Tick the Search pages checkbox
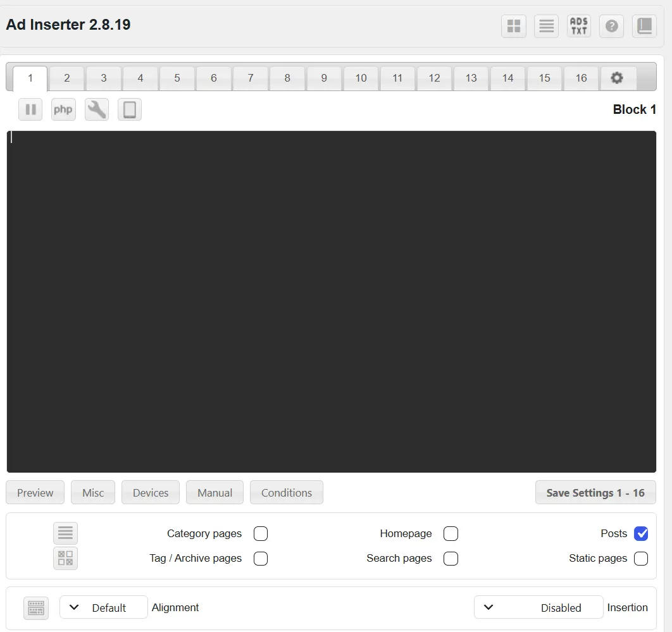Screen dimensions: 672x632 point(451,559)
